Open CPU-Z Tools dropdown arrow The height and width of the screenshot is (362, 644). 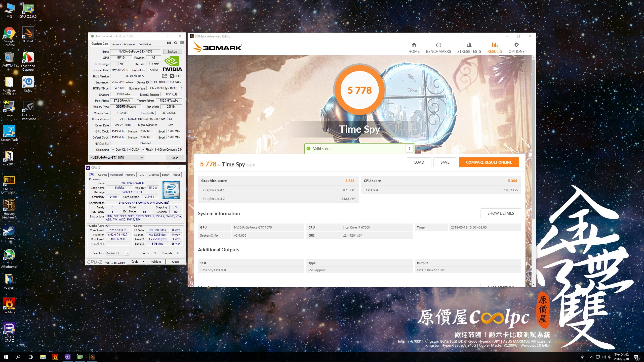pyautogui.click(x=144, y=262)
